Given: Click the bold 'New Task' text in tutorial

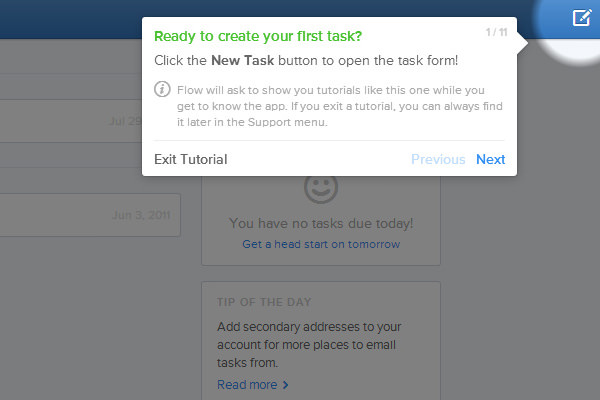Looking at the screenshot, I should click(243, 60).
